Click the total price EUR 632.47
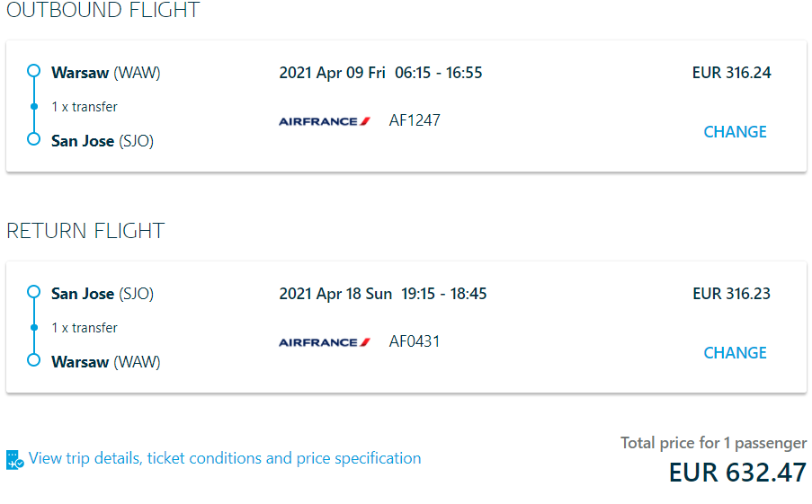 (x=738, y=473)
